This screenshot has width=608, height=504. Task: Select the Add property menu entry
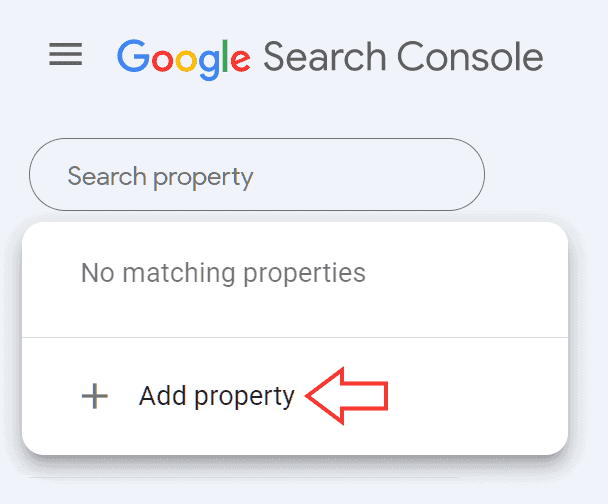coord(217,397)
